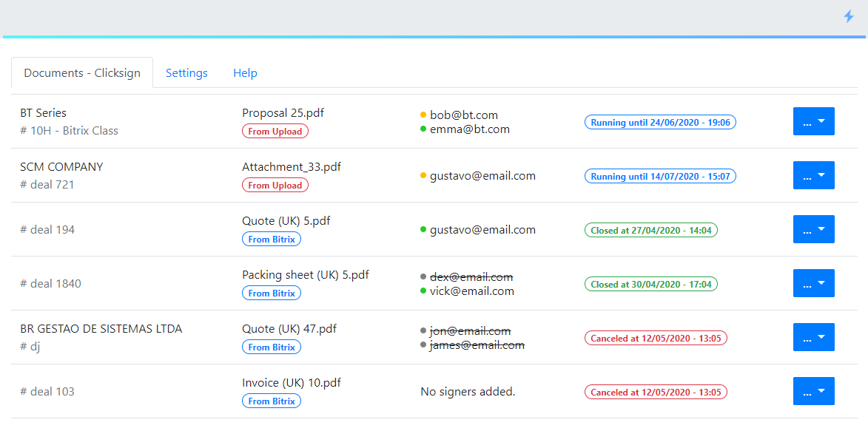Switch to the Settings tab

click(x=186, y=73)
